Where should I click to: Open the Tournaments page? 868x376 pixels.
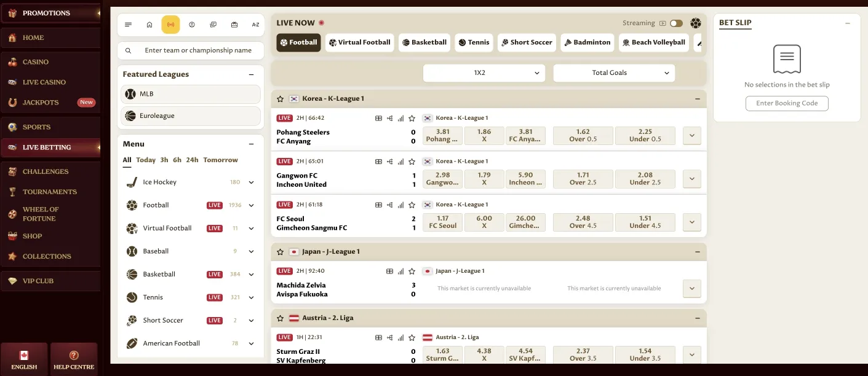pos(50,192)
